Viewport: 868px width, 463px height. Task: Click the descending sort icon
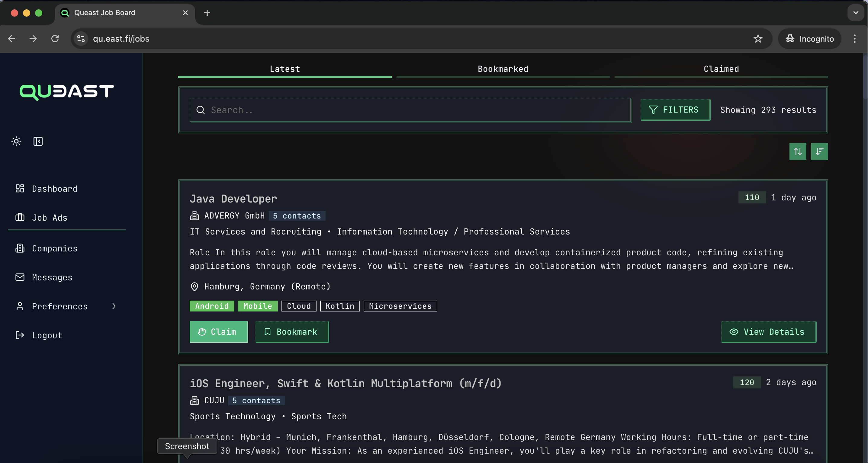coord(819,152)
